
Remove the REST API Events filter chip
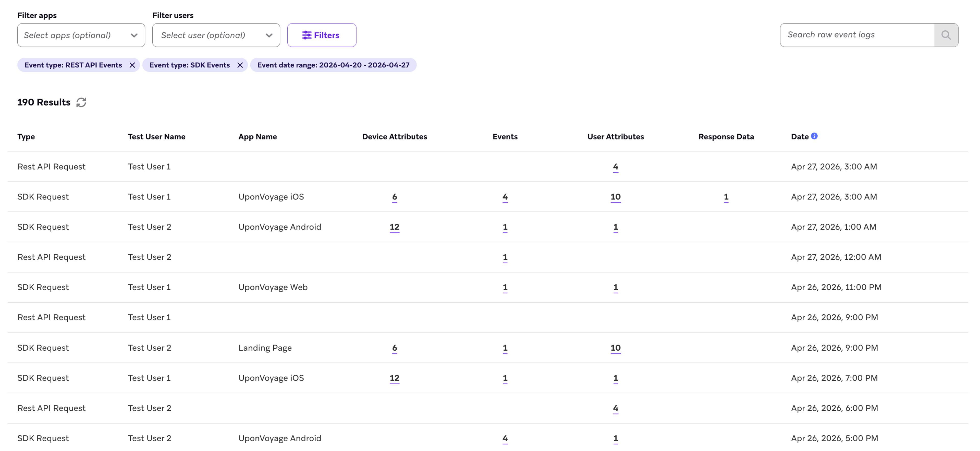tap(132, 65)
